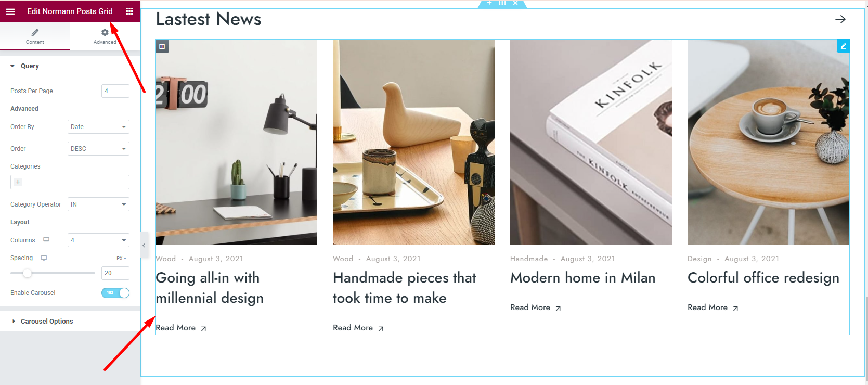Switch to the Content tab
868x385 pixels.
[35, 36]
